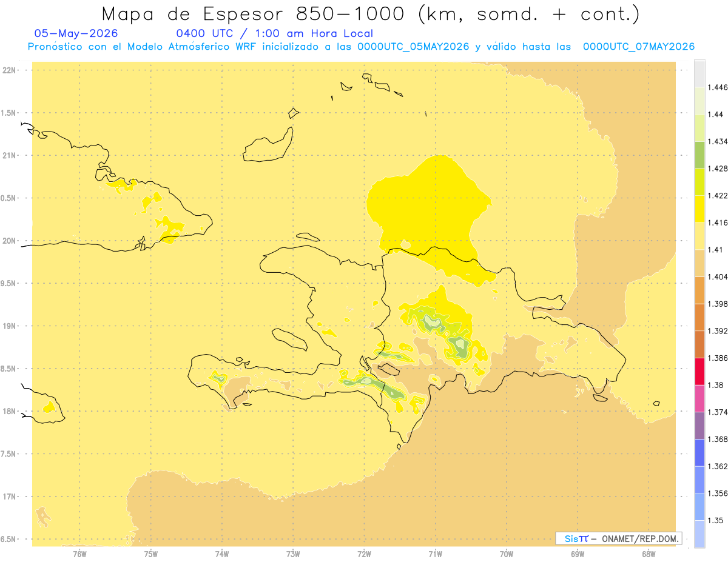
Task: Select the blue 1.362 legend color band
Action: [699, 452]
